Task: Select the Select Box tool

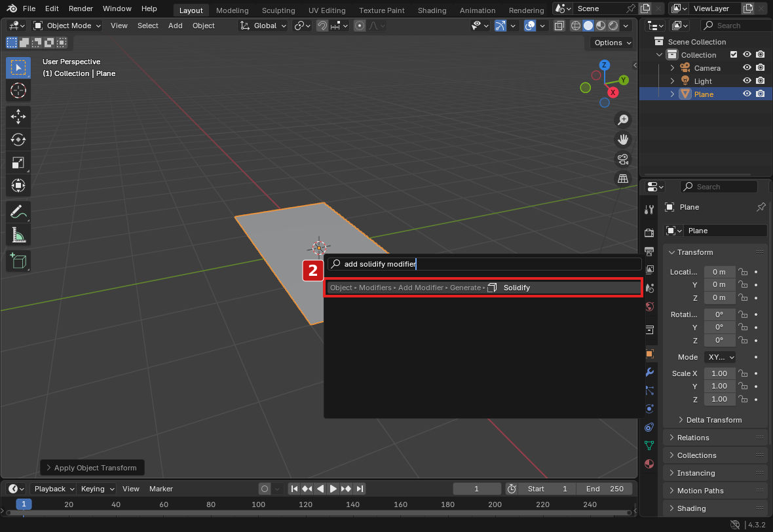Action: (x=18, y=67)
